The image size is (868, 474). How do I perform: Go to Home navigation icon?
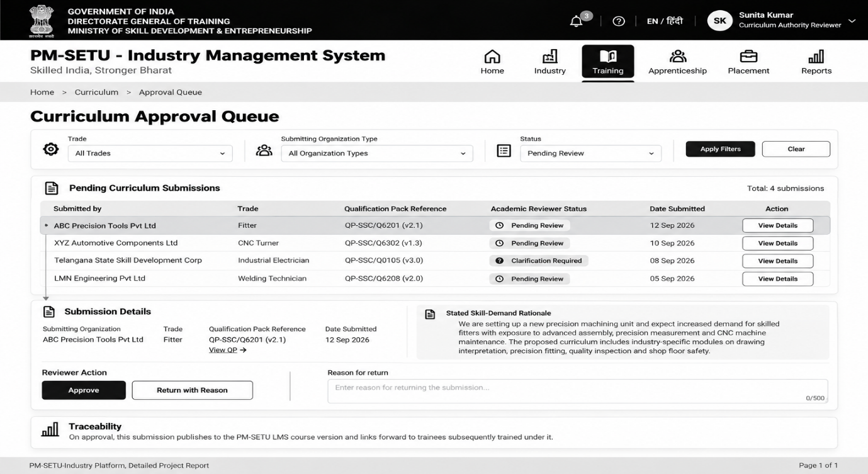[492, 57]
